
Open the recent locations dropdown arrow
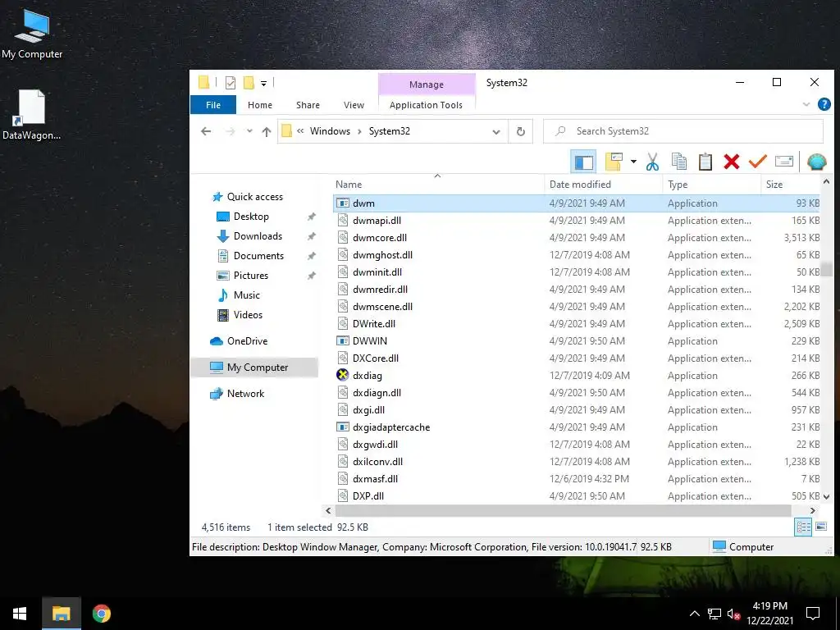coord(249,131)
